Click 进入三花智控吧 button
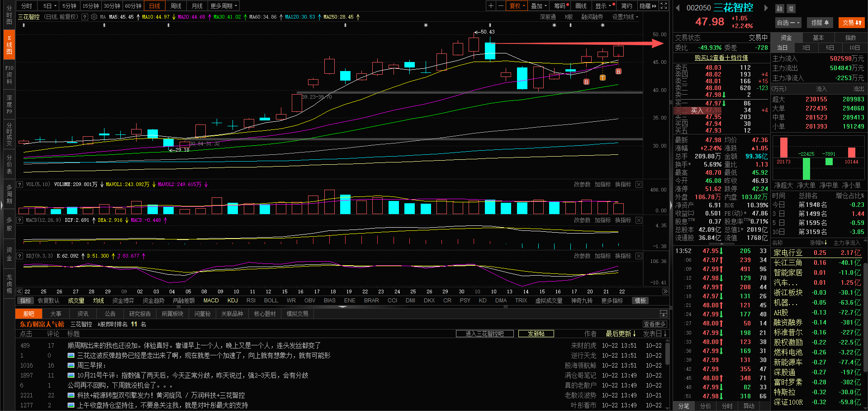Screen dimensions: 868x411 [x=485, y=334]
